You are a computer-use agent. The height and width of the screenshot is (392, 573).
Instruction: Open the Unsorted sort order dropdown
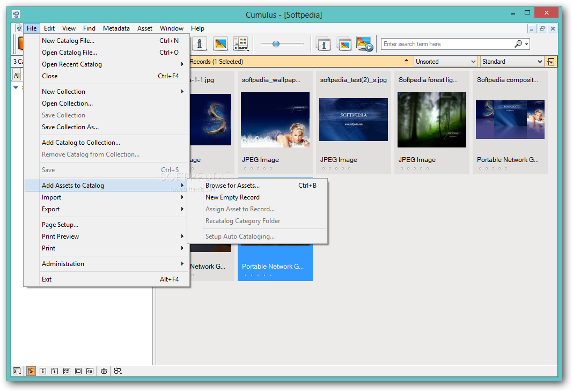point(445,61)
